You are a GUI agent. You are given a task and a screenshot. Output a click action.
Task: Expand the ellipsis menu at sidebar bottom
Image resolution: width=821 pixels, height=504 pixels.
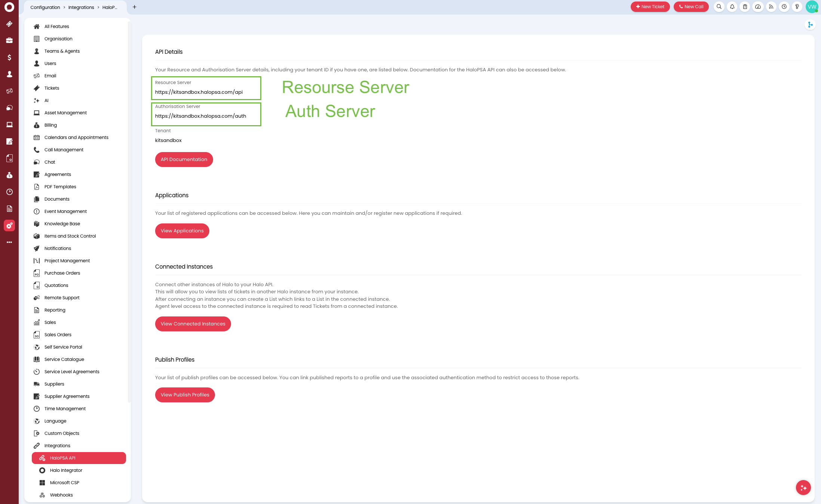coord(9,242)
